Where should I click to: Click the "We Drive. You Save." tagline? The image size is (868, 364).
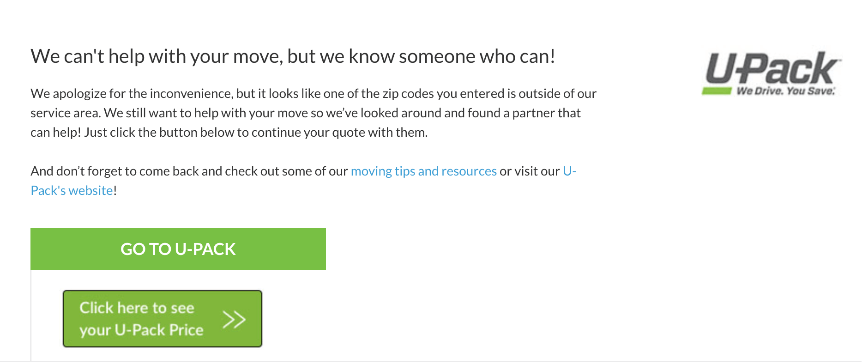786,91
